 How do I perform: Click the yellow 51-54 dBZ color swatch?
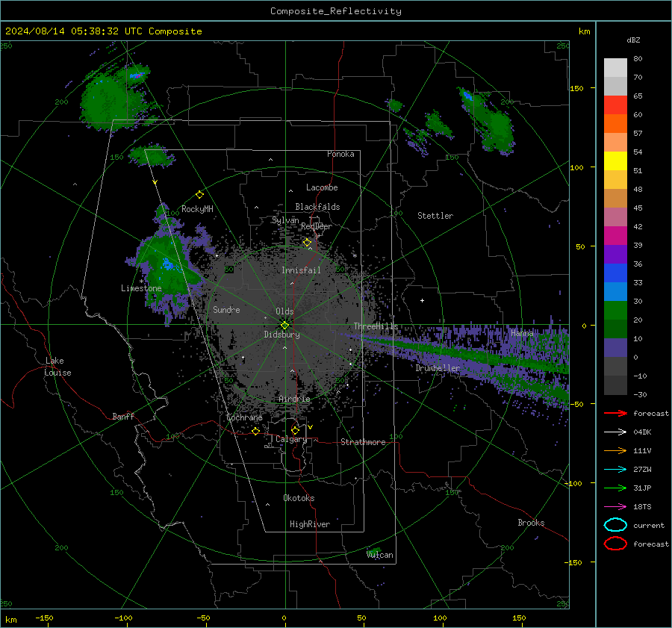(615, 161)
